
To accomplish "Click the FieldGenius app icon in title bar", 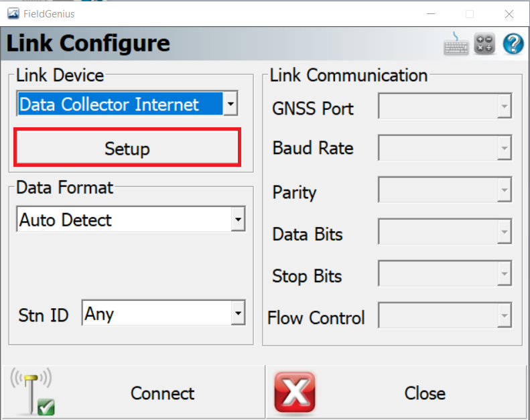I will pyautogui.click(x=13, y=14).
